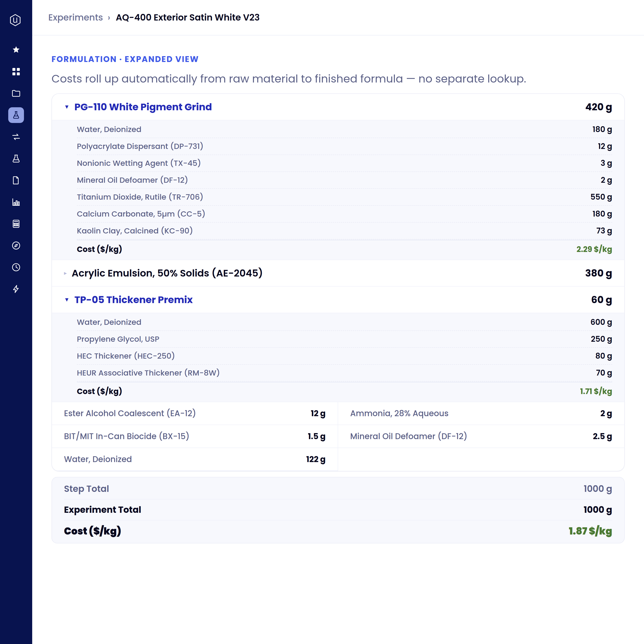This screenshot has width=644, height=644.
Task: Click the hexagon app logo
Action: pos(16,20)
